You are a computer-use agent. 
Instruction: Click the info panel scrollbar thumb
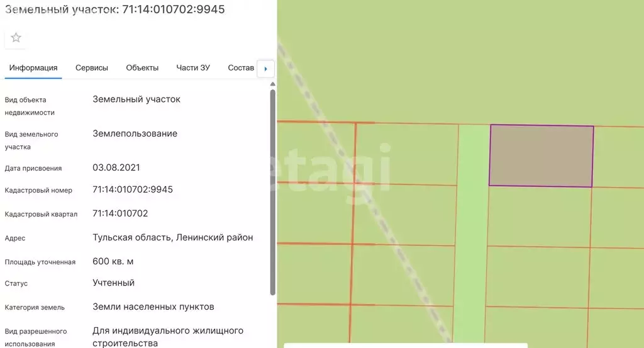tap(273, 193)
